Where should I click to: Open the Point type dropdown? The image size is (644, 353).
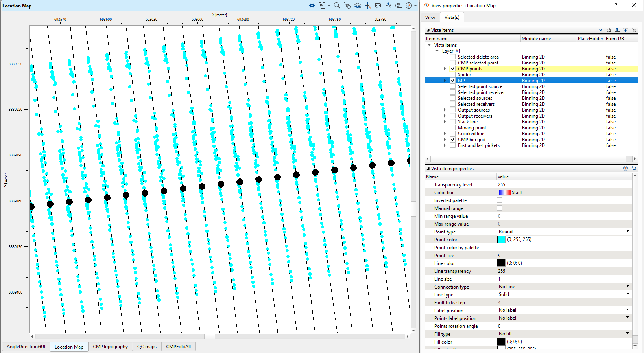627,232
